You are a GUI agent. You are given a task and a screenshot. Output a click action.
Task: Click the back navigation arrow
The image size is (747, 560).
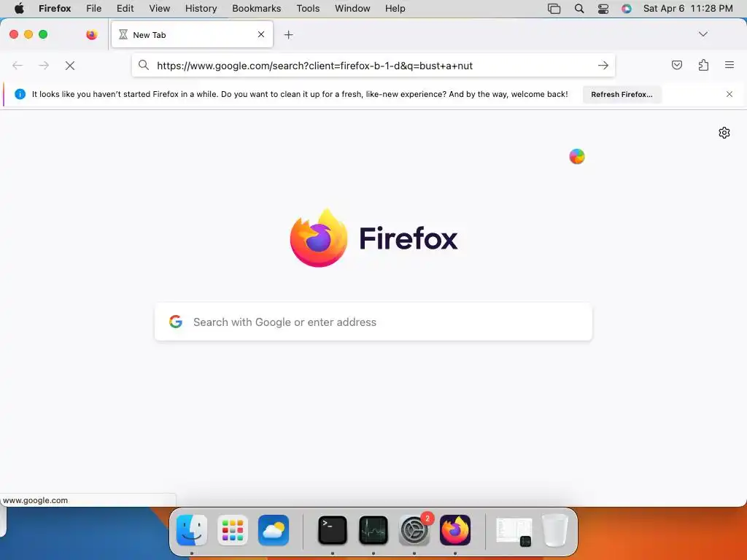tap(18, 66)
